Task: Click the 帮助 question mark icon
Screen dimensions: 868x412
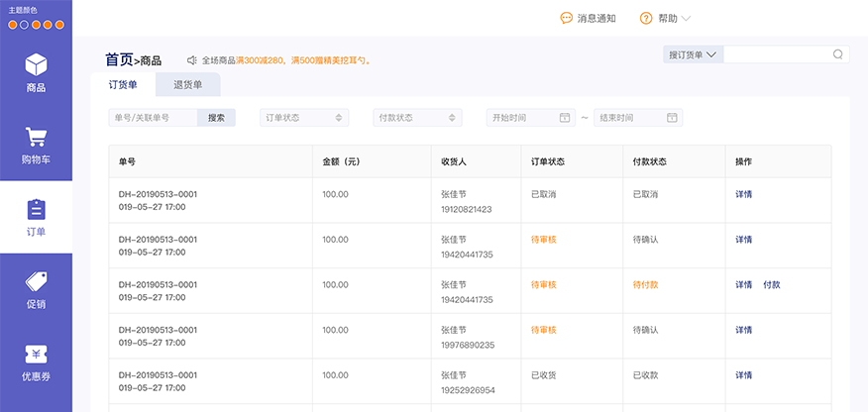Action: pyautogui.click(x=646, y=18)
